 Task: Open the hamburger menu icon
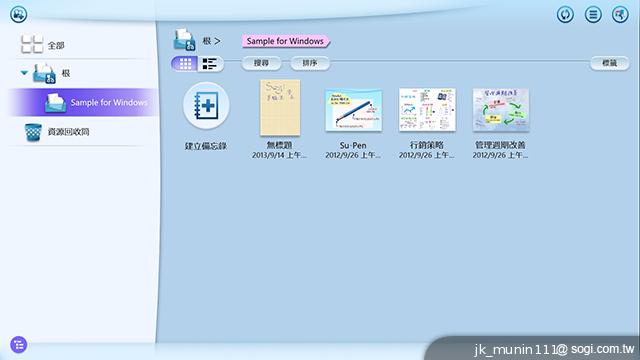[x=593, y=15]
